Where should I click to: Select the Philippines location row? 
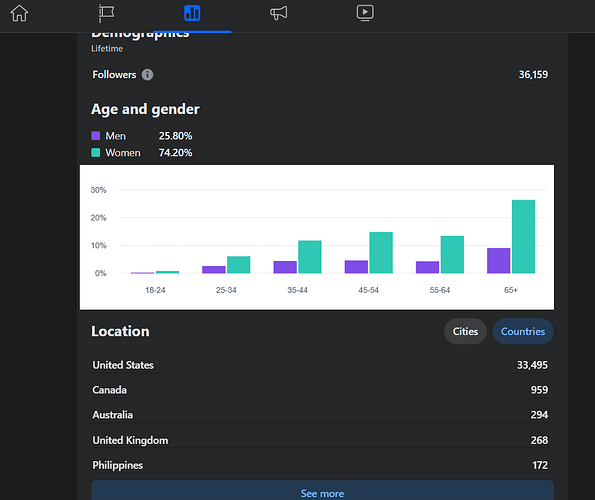click(320, 465)
